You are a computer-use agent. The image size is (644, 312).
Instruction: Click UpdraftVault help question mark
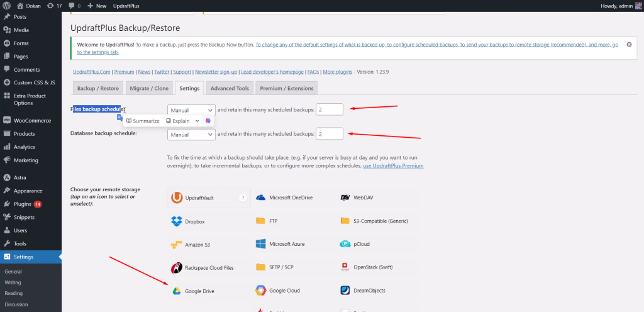pyautogui.click(x=243, y=198)
